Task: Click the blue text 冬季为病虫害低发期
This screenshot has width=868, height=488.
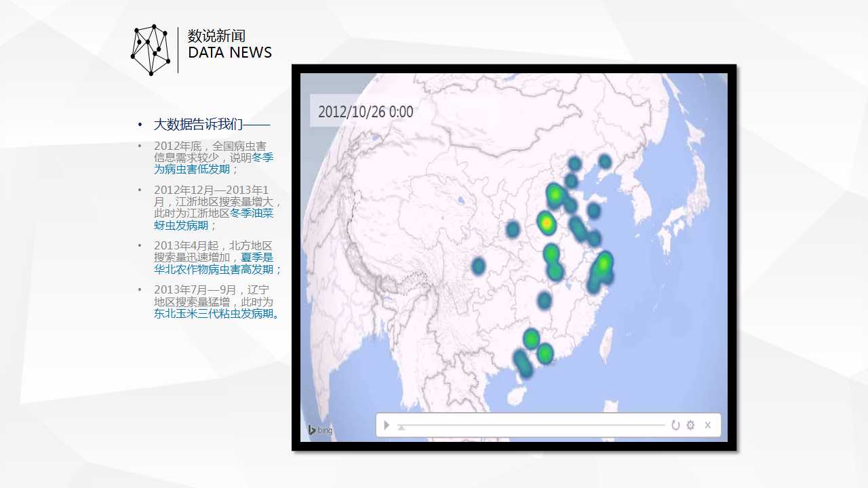Action: [214, 163]
